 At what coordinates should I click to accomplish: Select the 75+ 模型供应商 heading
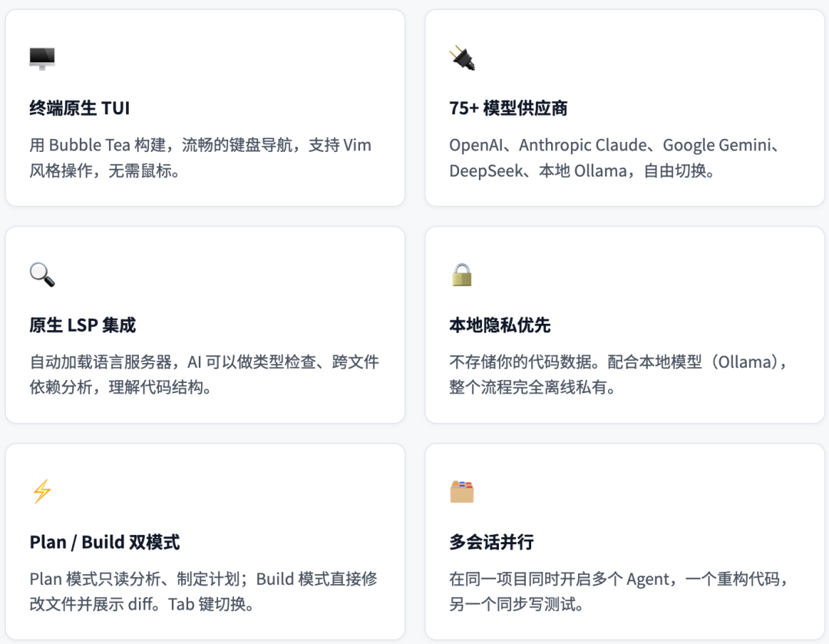click(508, 108)
